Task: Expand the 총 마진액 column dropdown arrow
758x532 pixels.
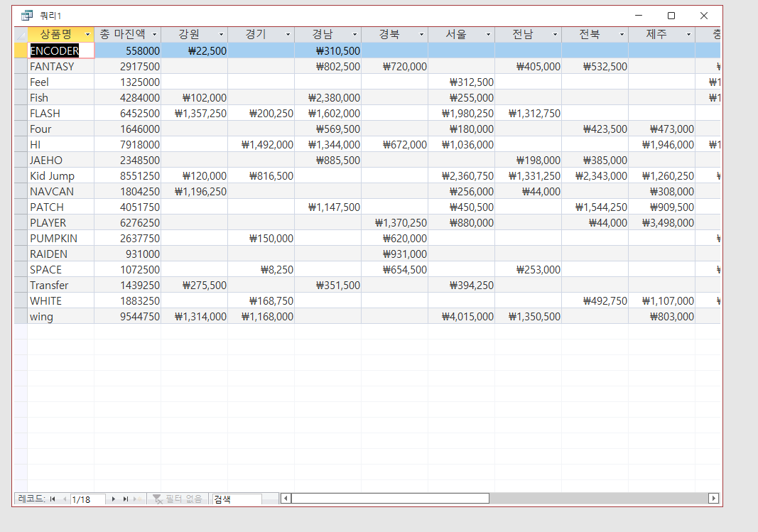Action: [x=154, y=35]
